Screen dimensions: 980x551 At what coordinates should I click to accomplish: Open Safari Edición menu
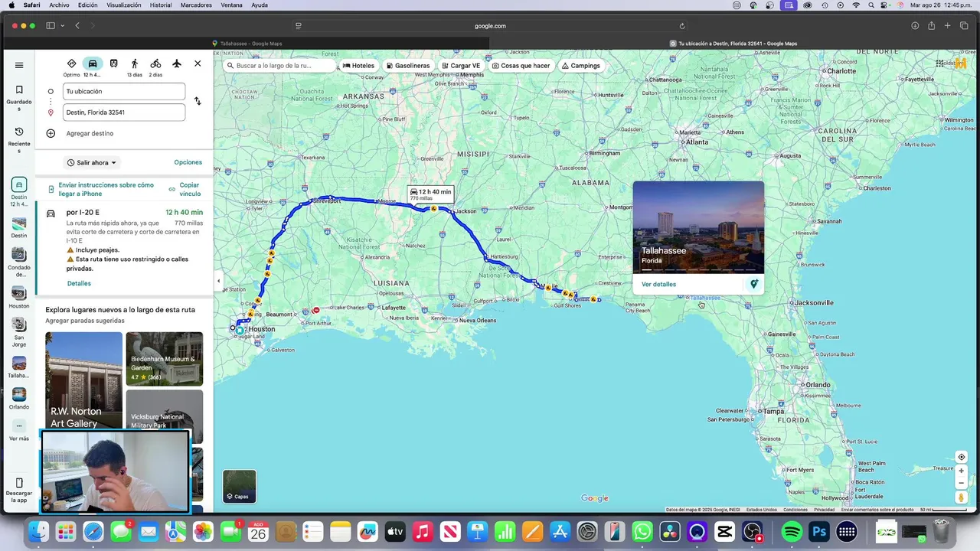tap(88, 5)
